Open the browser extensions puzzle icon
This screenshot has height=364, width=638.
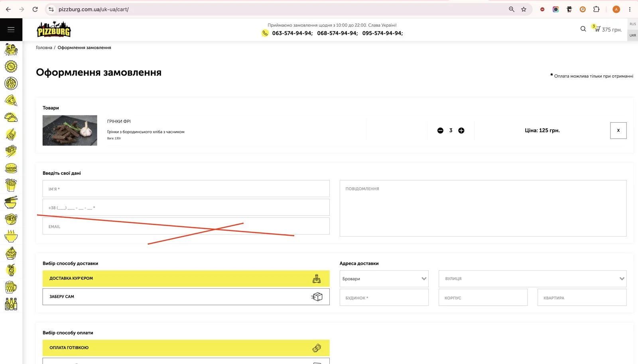596,9
